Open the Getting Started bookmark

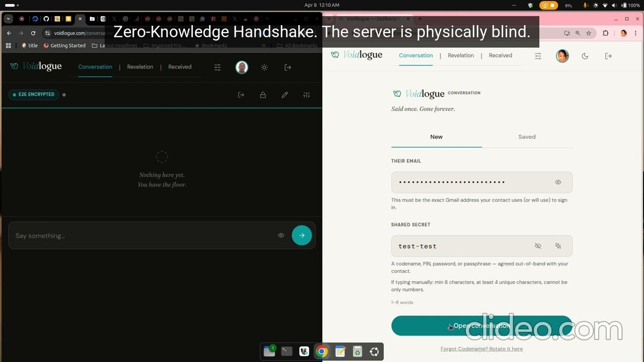(x=64, y=45)
